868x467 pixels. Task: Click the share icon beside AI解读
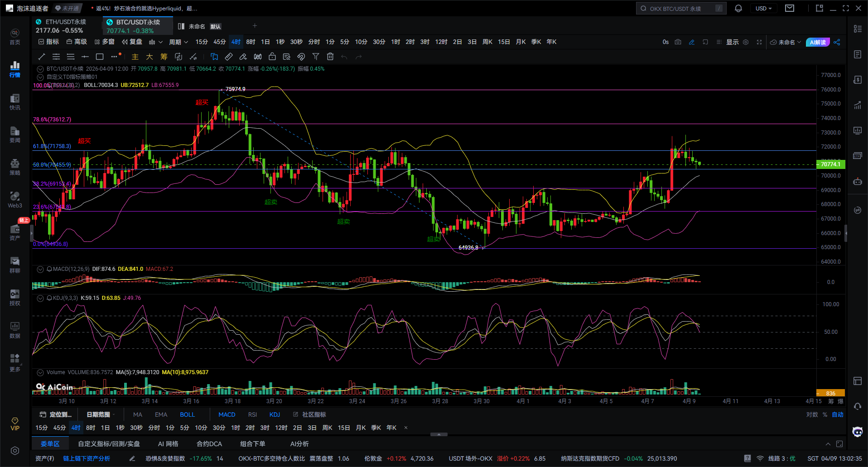pos(837,42)
